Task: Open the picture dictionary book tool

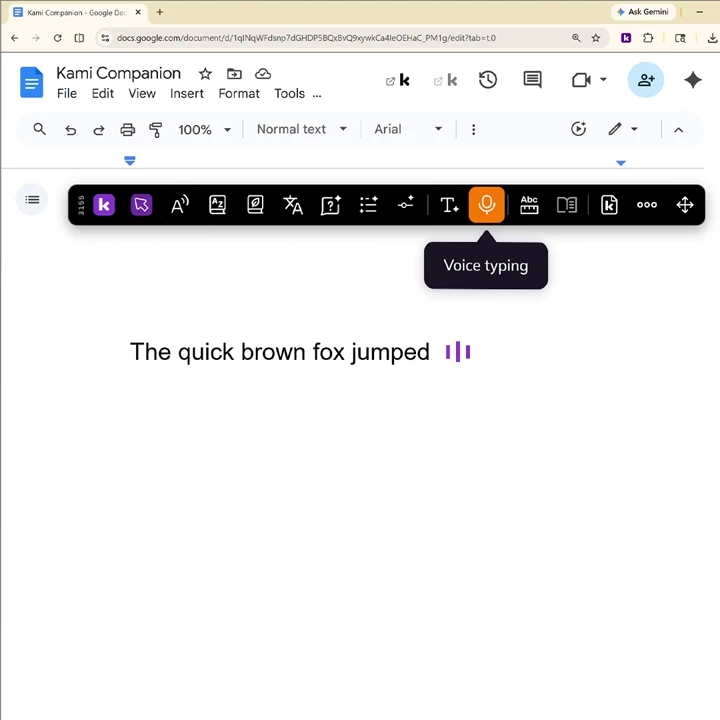Action: pos(255,205)
